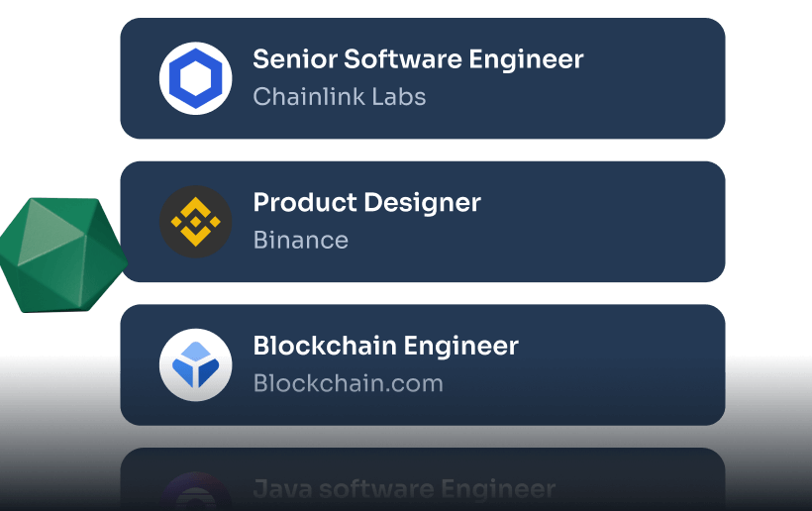Click dark background above the green icosahedron
Image resolution: width=812 pixels, height=511 pixels.
point(59,99)
